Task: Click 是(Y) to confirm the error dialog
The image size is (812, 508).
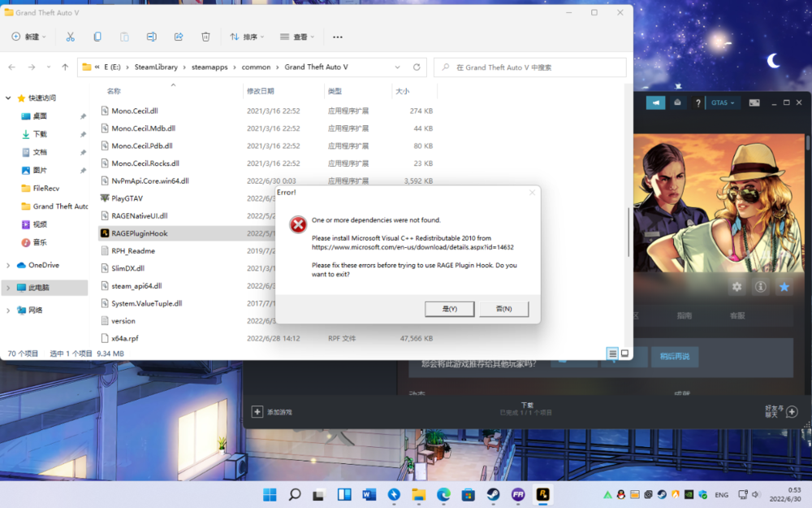Action: (449, 309)
